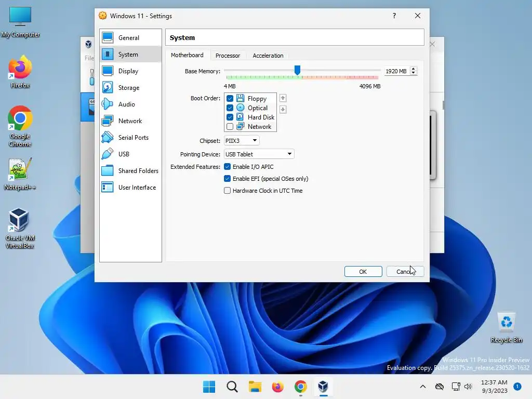Select the Network icon in Boot Order list
The height and width of the screenshot is (399, 532).
coord(240,127)
